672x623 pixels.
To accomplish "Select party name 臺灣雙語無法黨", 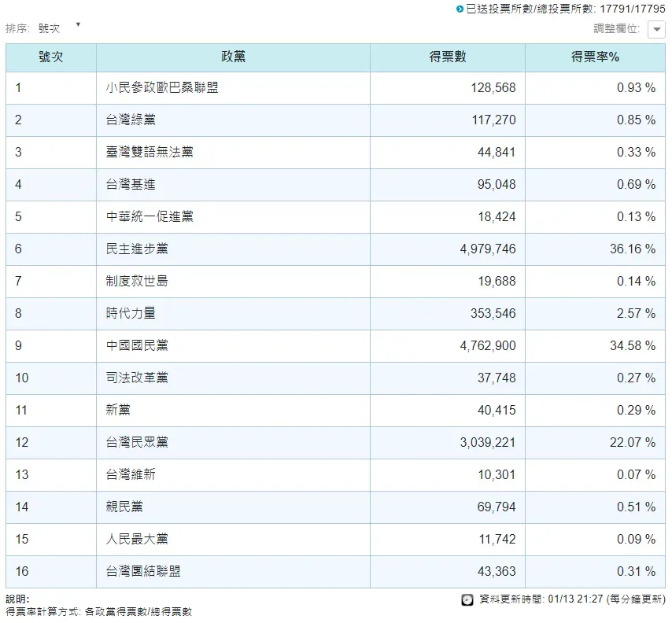I will pyautogui.click(x=150, y=152).
